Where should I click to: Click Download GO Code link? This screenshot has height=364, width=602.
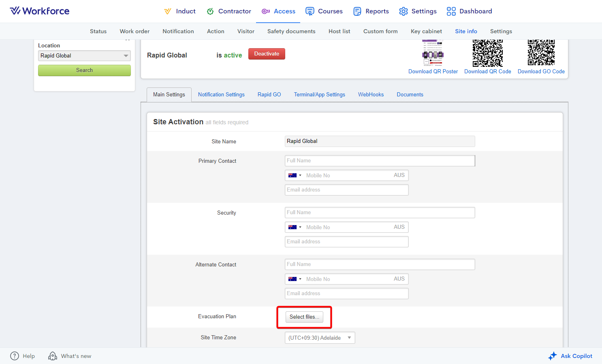click(541, 71)
